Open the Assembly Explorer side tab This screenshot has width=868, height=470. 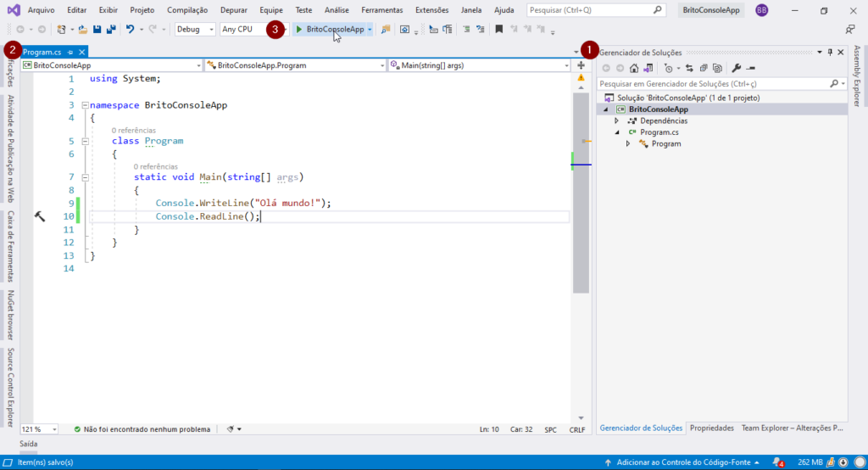(x=857, y=76)
